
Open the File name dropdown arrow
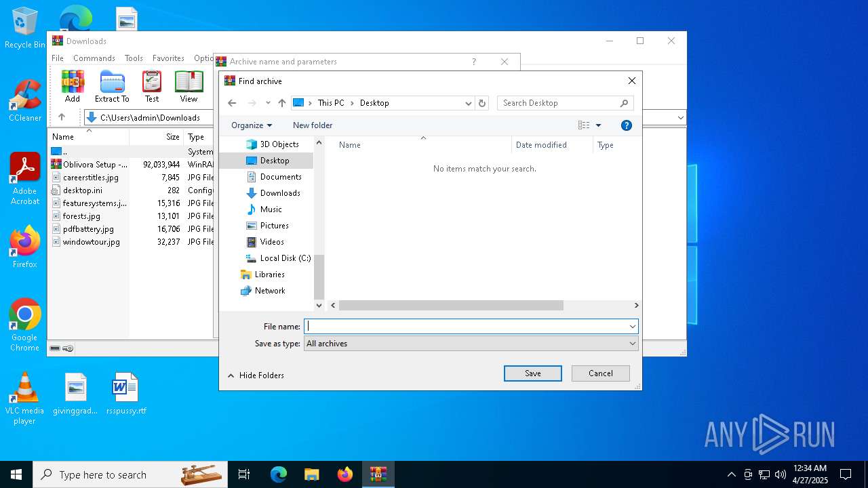[x=632, y=327]
